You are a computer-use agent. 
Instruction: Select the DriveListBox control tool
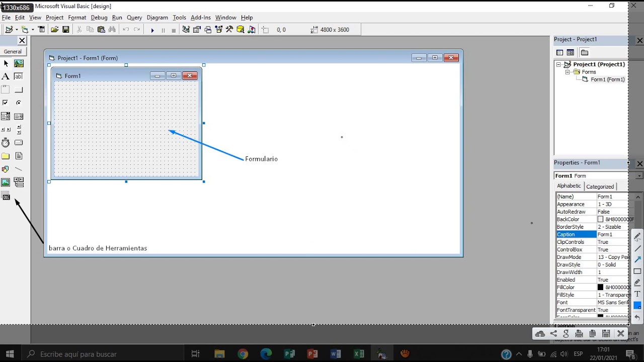[x=19, y=143]
